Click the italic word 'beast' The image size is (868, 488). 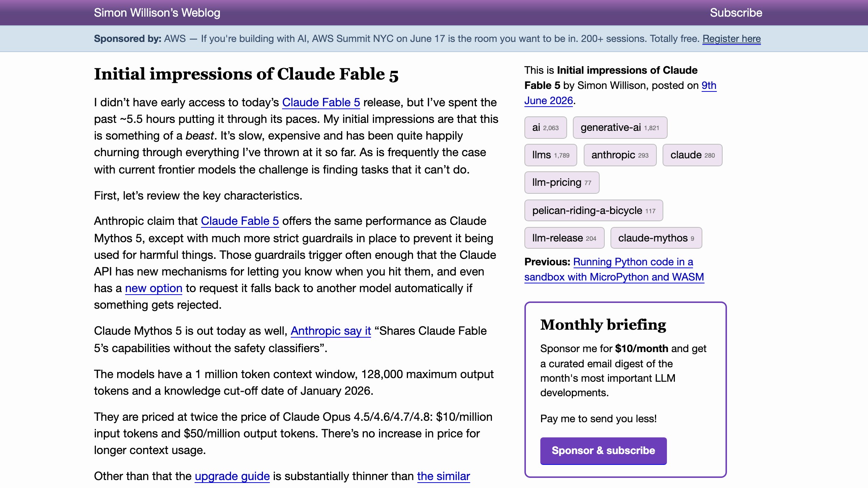[x=200, y=136]
